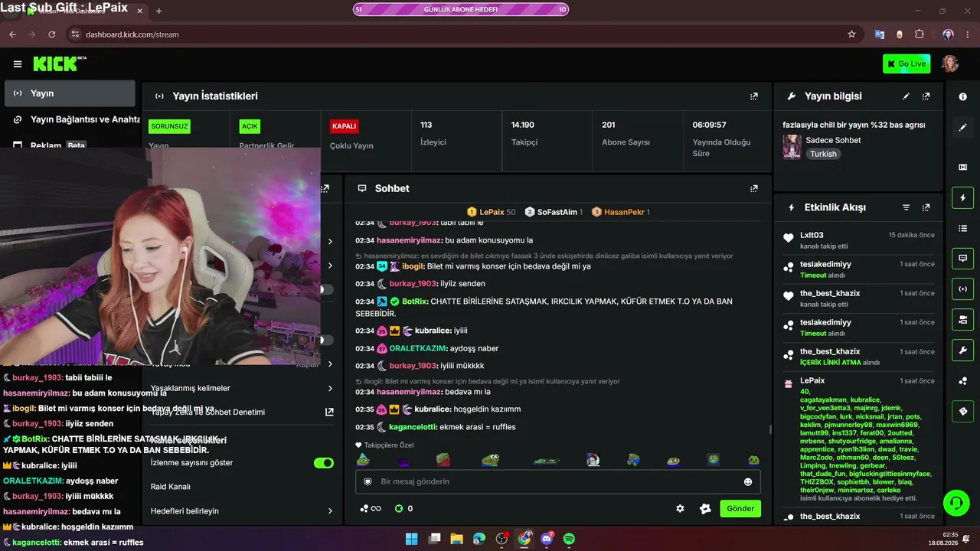Click the star badge icon beside Gönder

click(x=705, y=508)
